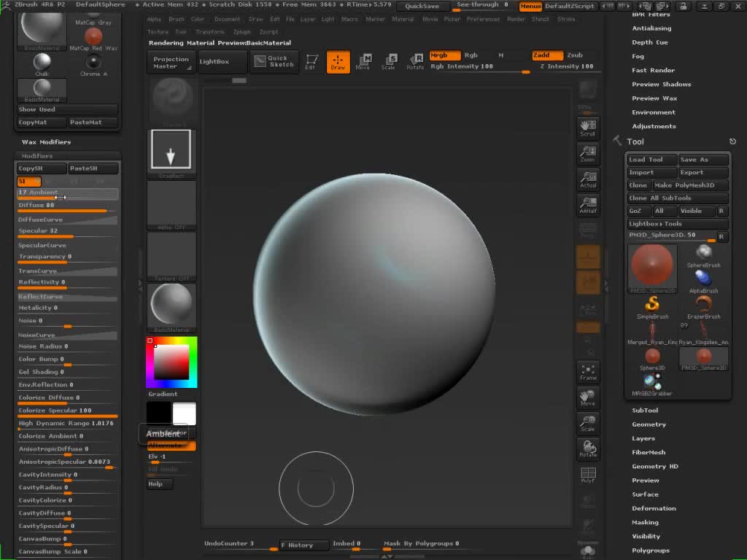The height and width of the screenshot is (560, 747).
Task: Open the Render menu
Action: click(516, 19)
